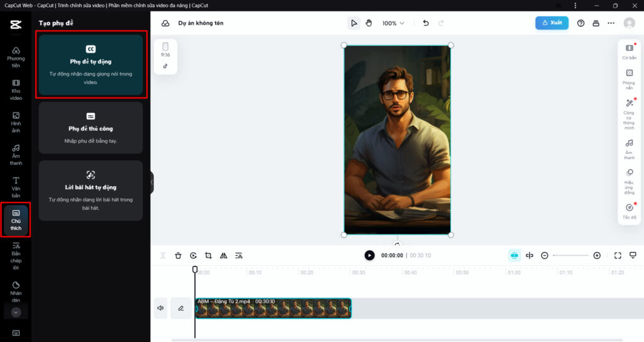Click the Xuất export button
This screenshot has width=644, height=342.
tap(552, 23)
